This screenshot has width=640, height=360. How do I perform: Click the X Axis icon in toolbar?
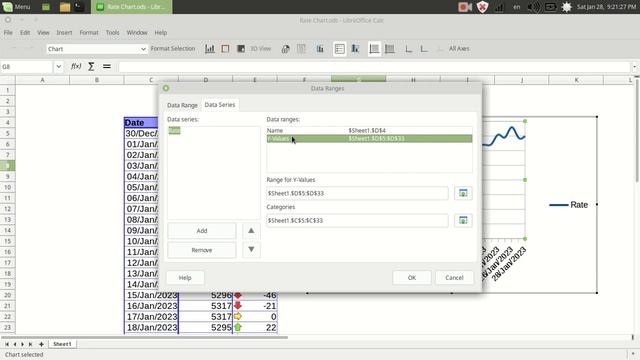(x=409, y=49)
